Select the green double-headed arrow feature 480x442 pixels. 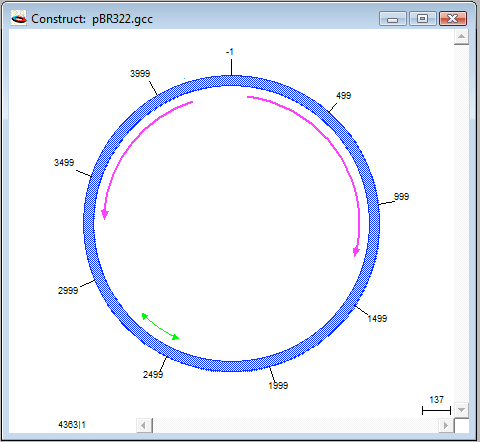(x=160, y=327)
